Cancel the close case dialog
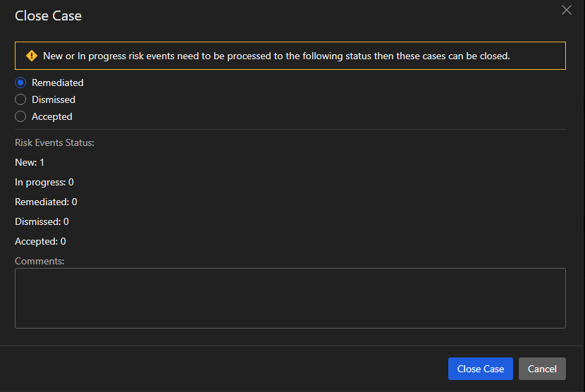The image size is (585, 392). click(542, 369)
